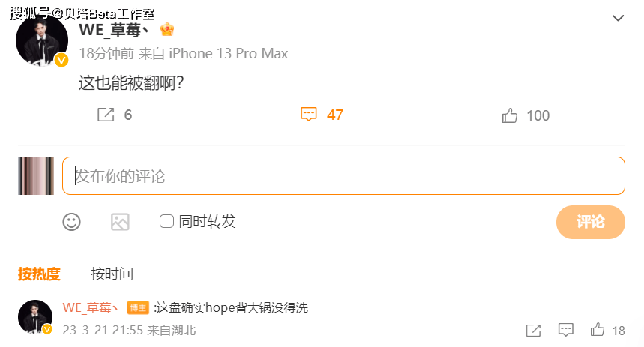This screenshot has height=347, width=644.
Task: Open the emoji picker for the comment
Action: point(71,222)
